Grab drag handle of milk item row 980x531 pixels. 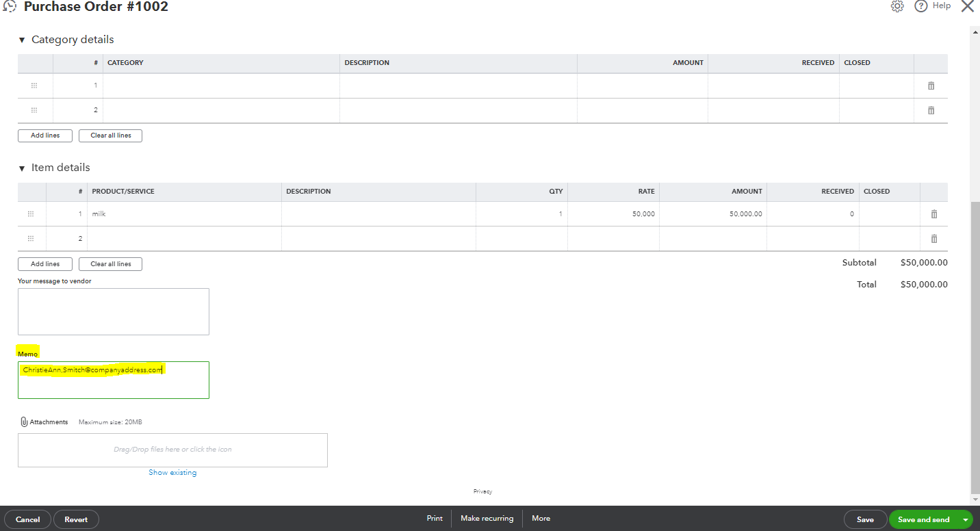[x=31, y=214]
